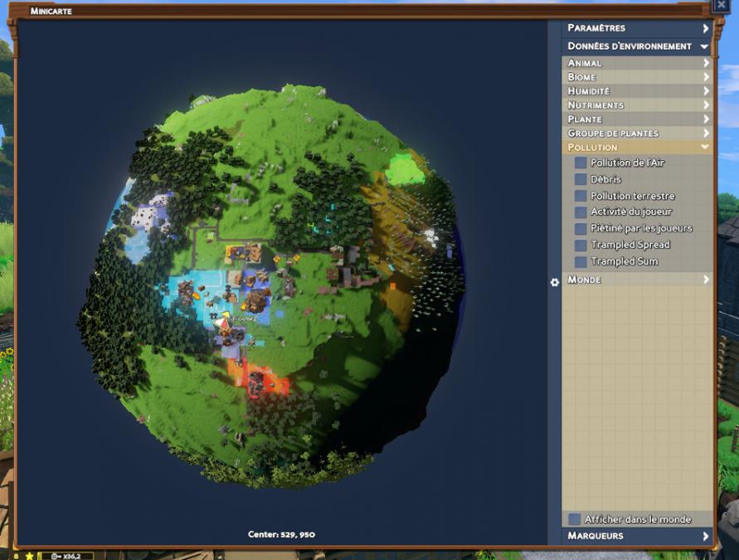Enable Piétiné par les joueurs overlay

[x=581, y=229]
